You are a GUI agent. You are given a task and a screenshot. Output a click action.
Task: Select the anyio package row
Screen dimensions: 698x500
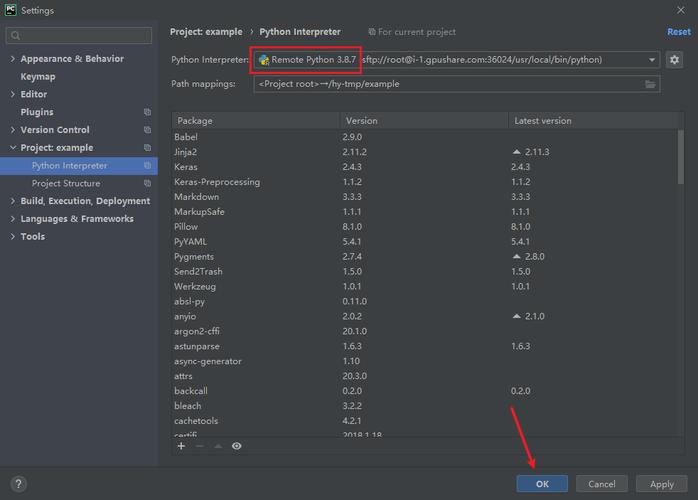(424, 316)
